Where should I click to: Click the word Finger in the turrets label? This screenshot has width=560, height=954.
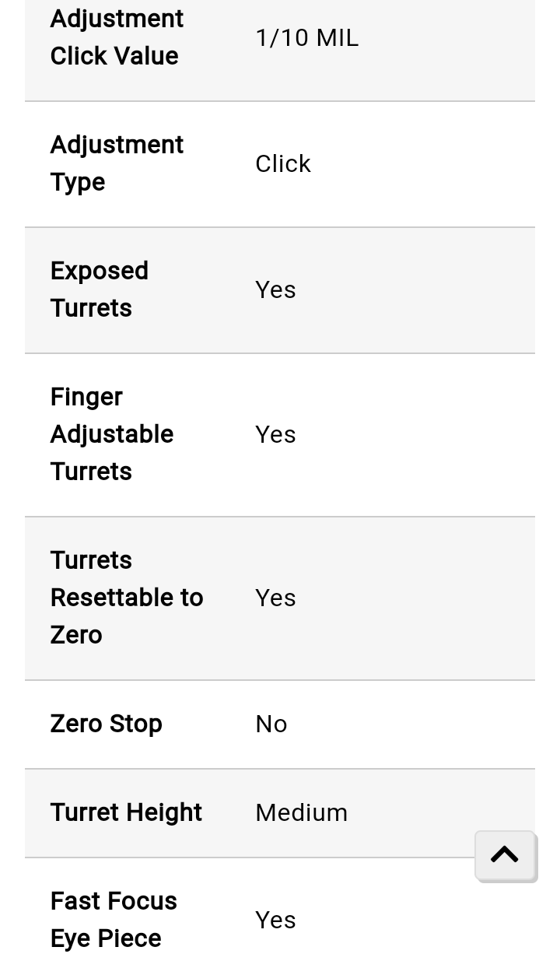point(86,397)
